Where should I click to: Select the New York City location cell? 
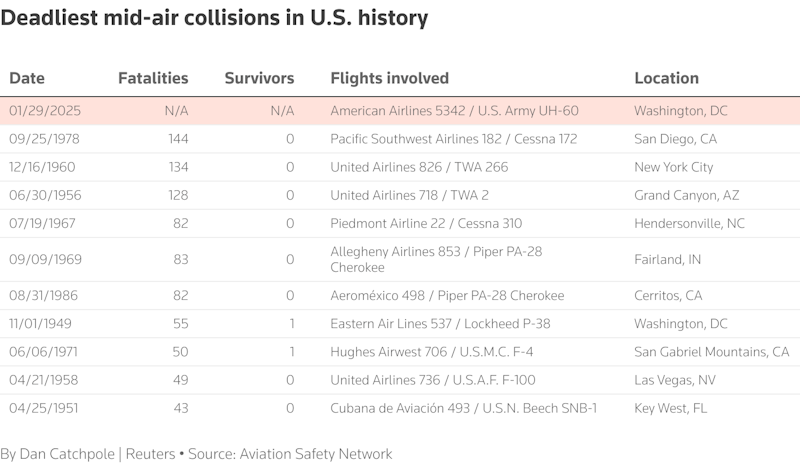[675, 167]
